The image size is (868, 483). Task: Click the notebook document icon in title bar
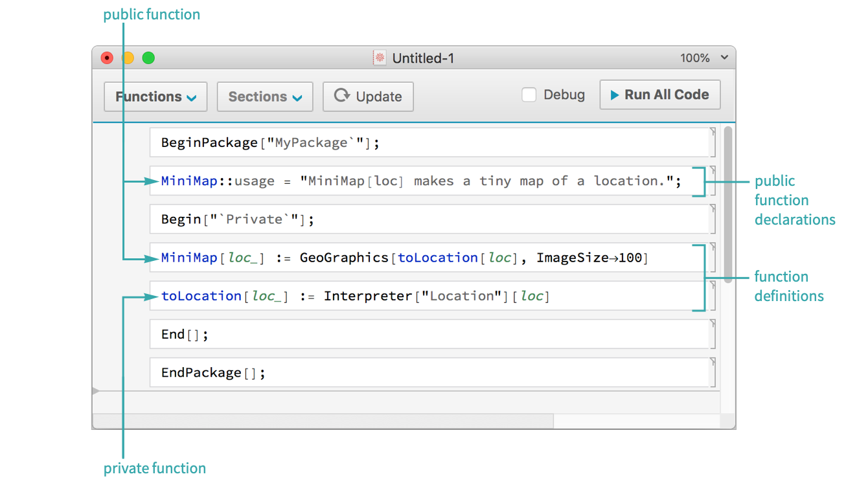tap(379, 58)
